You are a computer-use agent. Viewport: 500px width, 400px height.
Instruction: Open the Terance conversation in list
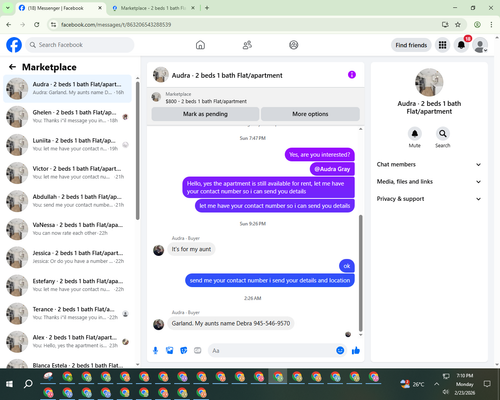pyautogui.click(x=67, y=313)
